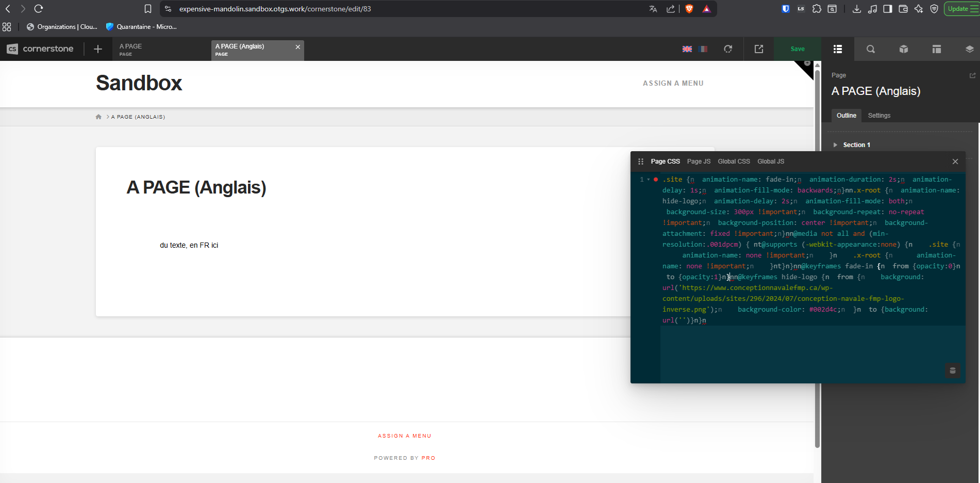The width and height of the screenshot is (980, 483).
Task: Click the Cornerstone logo icon
Action: tap(12, 49)
